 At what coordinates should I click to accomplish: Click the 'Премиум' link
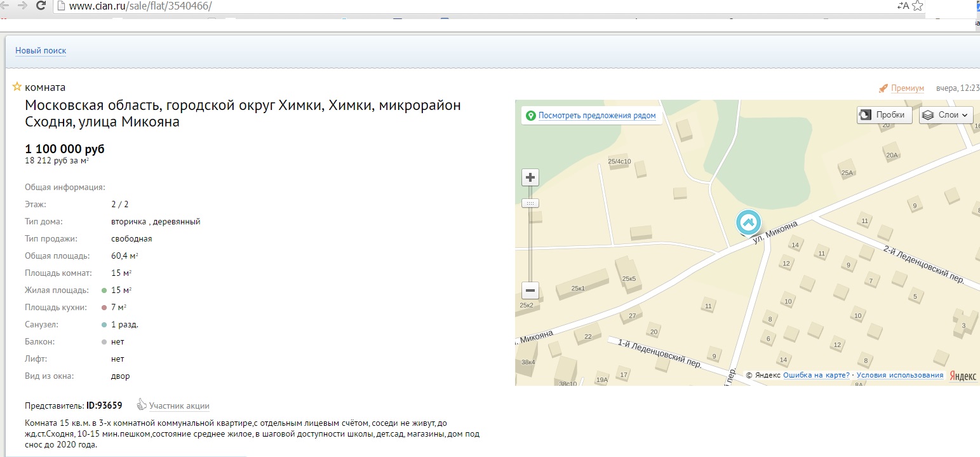click(907, 88)
